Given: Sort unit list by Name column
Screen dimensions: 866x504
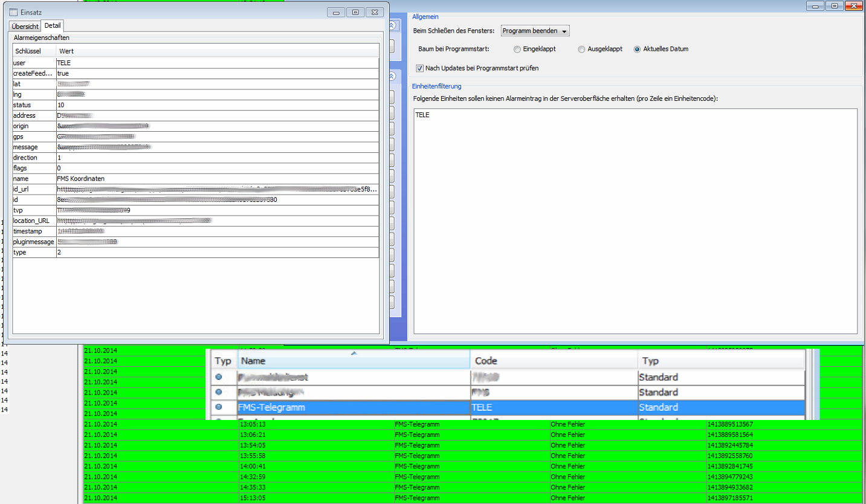Looking at the screenshot, I should 354,361.
